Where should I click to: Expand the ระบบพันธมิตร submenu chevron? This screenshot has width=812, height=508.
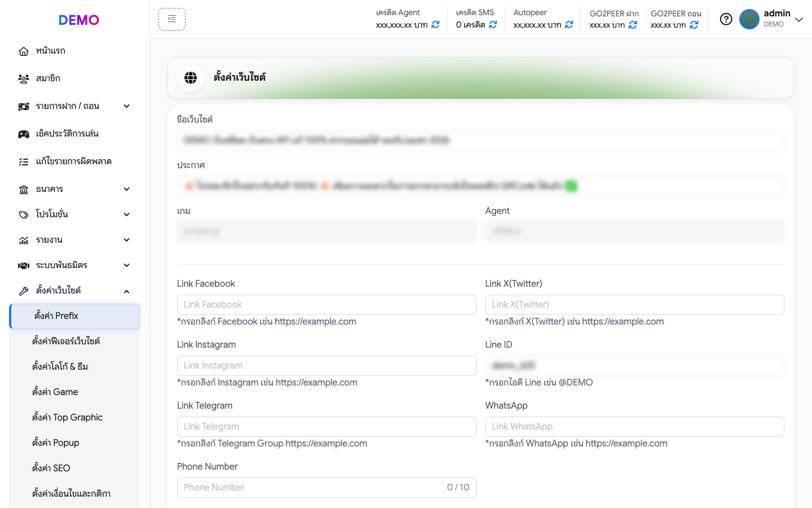point(126,265)
